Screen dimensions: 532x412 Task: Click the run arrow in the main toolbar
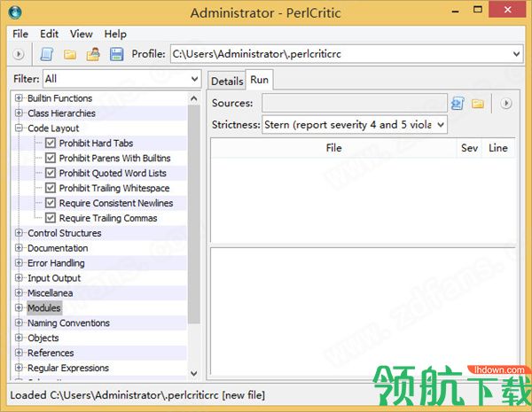(x=19, y=54)
